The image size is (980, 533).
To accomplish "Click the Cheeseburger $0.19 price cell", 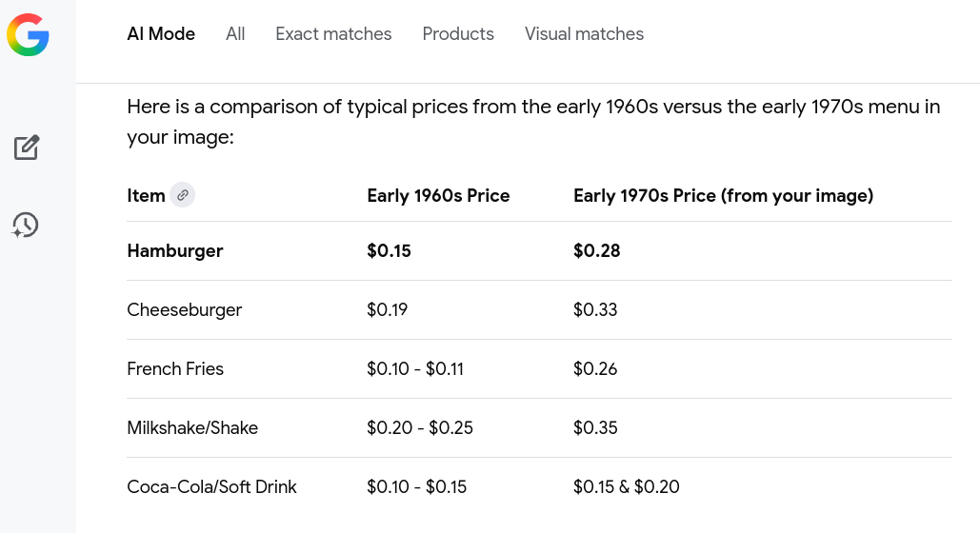I will [387, 310].
